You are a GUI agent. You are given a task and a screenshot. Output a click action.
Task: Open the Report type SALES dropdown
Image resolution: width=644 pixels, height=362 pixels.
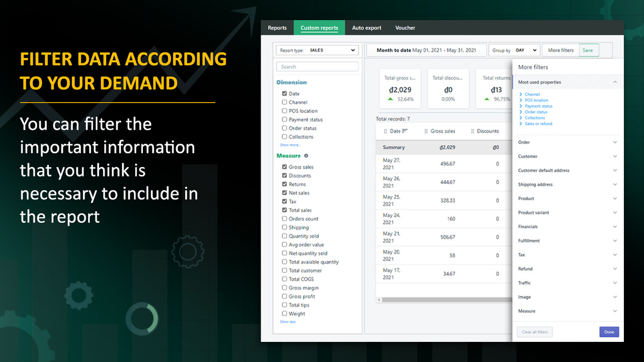[317, 50]
